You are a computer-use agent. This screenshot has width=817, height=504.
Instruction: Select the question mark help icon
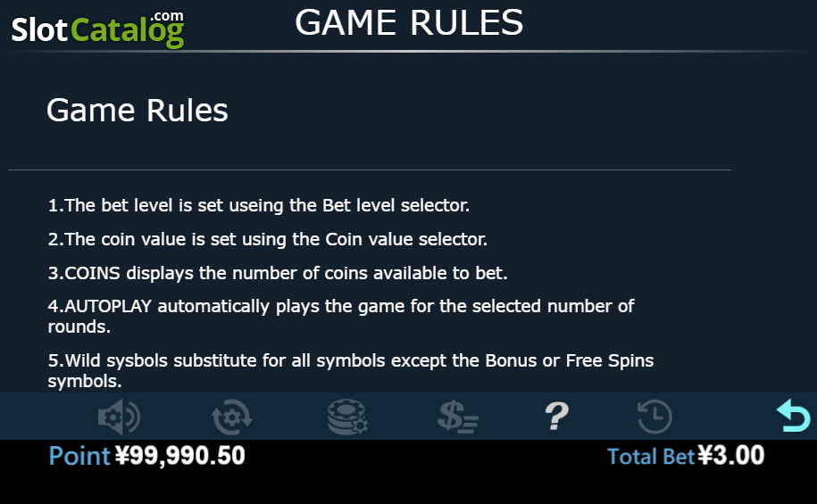[556, 416]
